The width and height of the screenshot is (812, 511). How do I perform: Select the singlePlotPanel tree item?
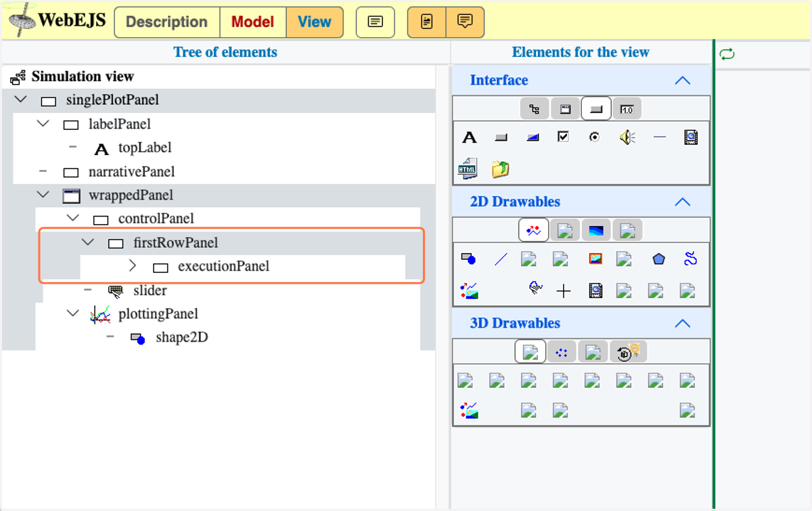click(x=112, y=100)
